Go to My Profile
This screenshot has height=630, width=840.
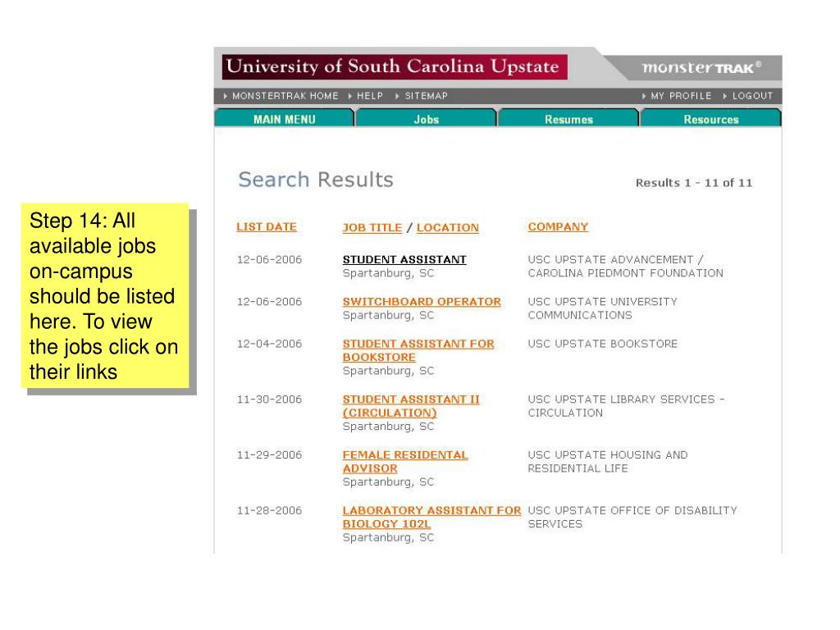[681, 96]
